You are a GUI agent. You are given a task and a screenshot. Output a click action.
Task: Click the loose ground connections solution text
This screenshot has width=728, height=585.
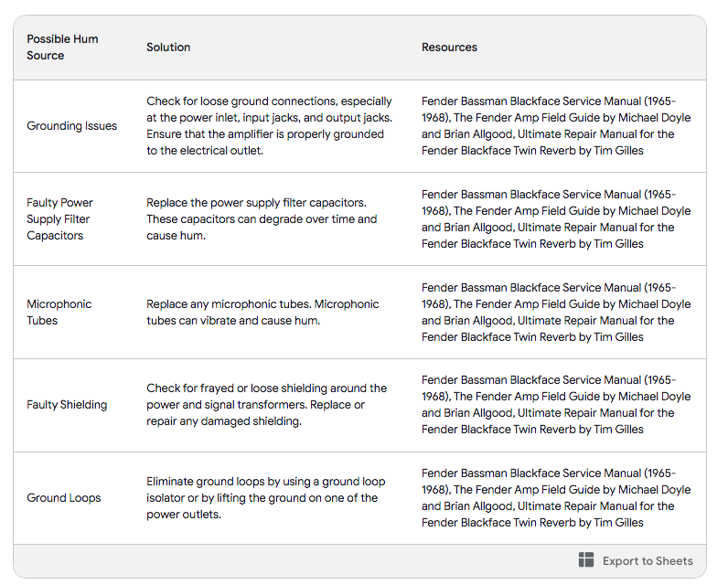pos(269,126)
